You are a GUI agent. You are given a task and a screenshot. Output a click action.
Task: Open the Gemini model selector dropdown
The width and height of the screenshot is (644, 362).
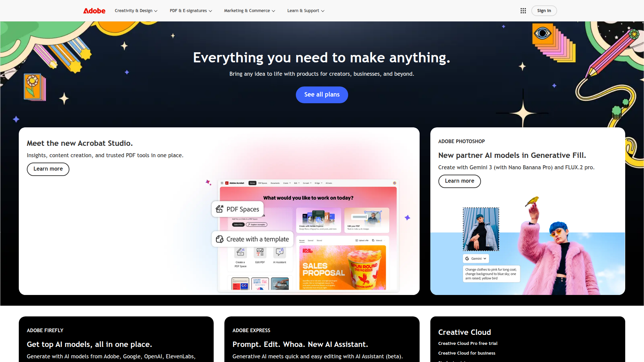point(485,258)
